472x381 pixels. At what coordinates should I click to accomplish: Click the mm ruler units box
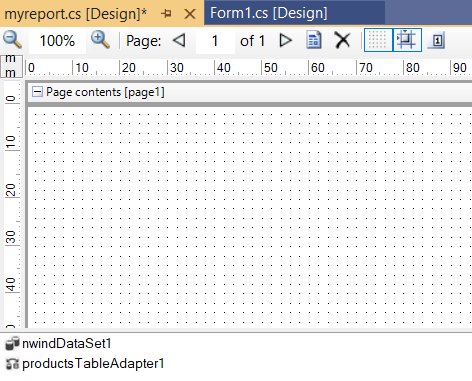click(x=11, y=66)
